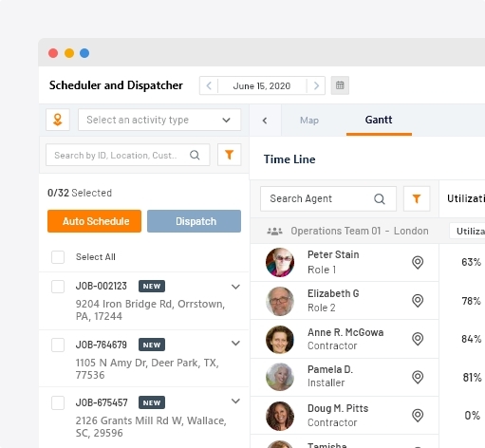The image size is (485, 448).
Task: Click the orange map pin location button
Action: [x=58, y=120]
